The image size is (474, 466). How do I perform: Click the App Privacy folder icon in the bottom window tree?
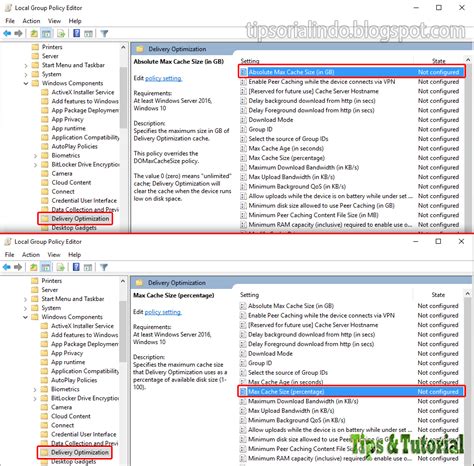(x=44, y=353)
